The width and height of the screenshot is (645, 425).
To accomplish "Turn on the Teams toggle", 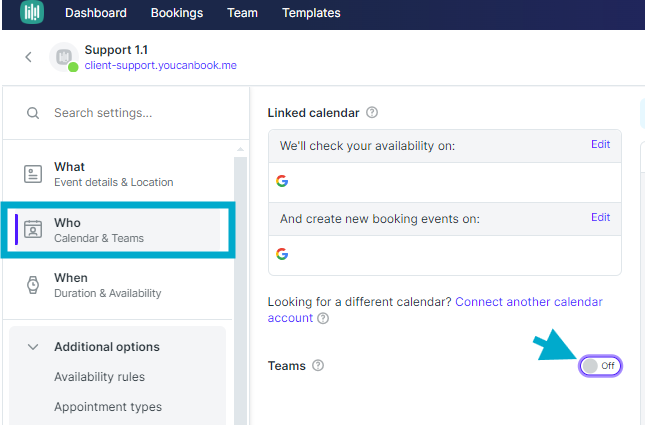I will 601,366.
